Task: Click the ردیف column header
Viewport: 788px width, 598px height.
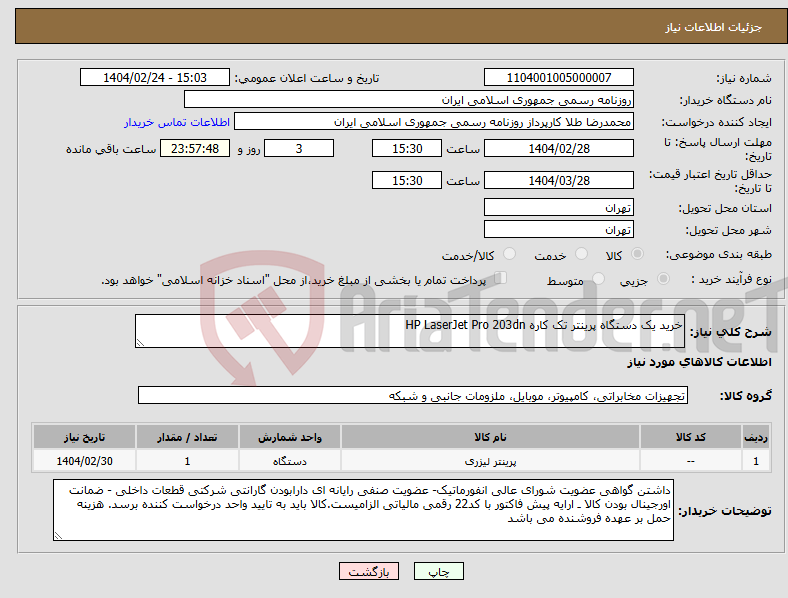Action: [756, 437]
